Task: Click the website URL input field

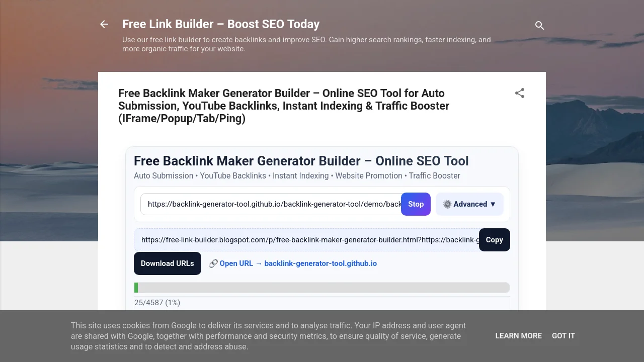Action: pos(271,204)
